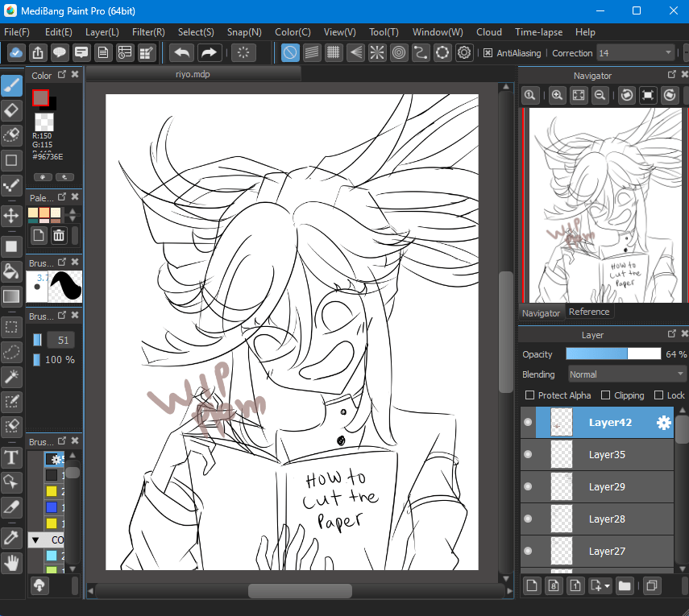Enable the Protect Alpha checkbox
Image resolution: width=689 pixels, height=616 pixels.
tap(529, 395)
